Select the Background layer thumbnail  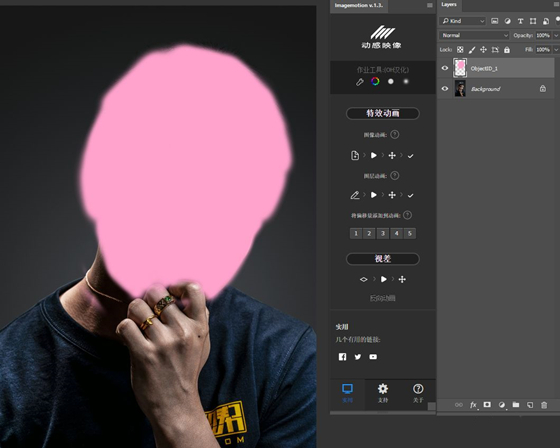click(x=460, y=88)
